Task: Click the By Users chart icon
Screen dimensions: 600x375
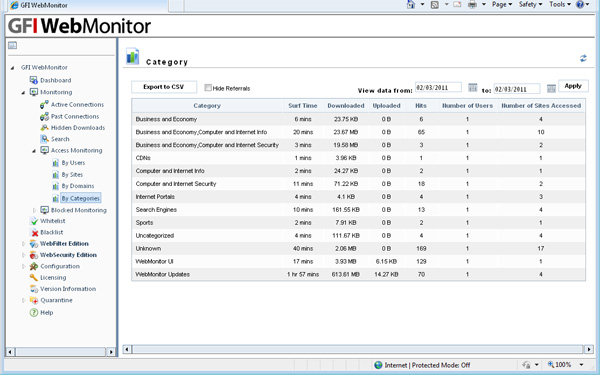Action: [x=55, y=163]
